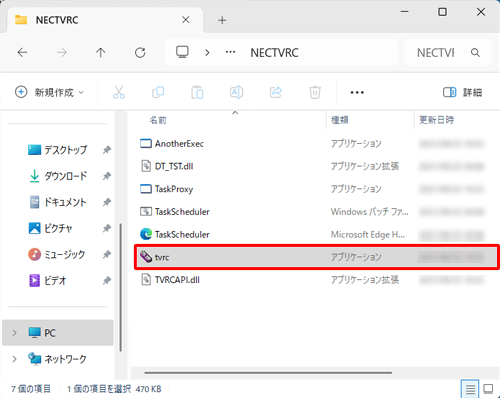Click the pin icon beside ビデオ
The image size is (500, 398).
107,281
